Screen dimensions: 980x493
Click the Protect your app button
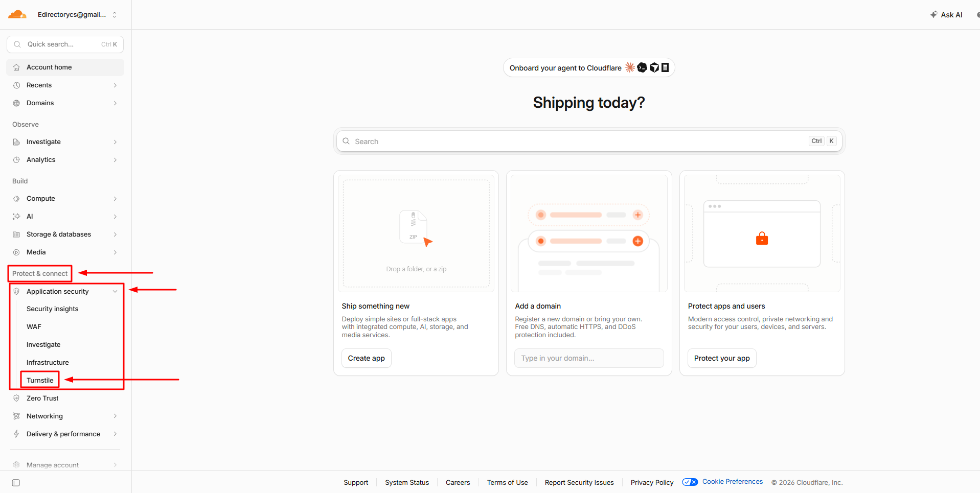coord(722,358)
